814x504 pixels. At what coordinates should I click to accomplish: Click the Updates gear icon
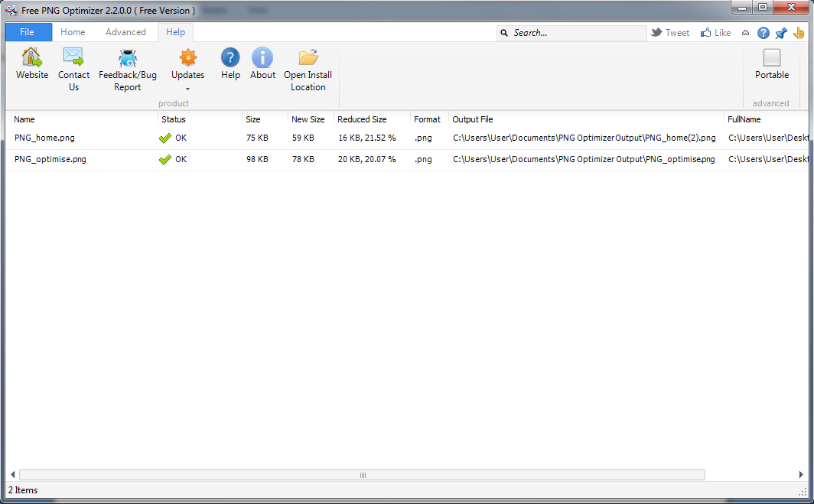coord(188,57)
